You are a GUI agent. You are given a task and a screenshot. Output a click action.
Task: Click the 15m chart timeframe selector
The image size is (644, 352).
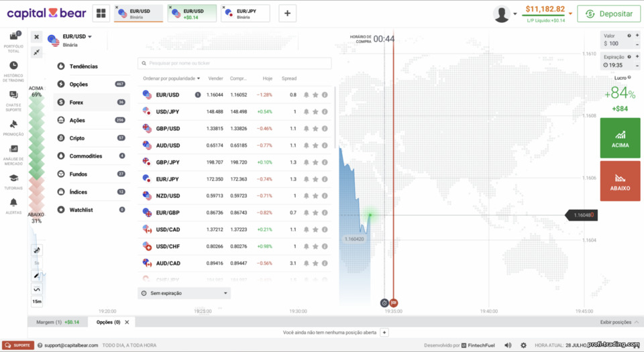(37, 302)
